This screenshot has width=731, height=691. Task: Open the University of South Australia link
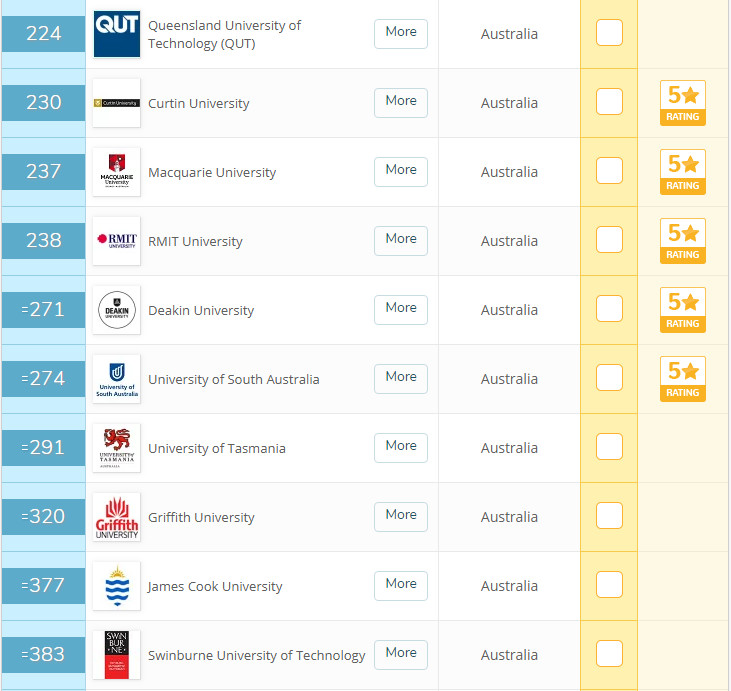(x=234, y=380)
